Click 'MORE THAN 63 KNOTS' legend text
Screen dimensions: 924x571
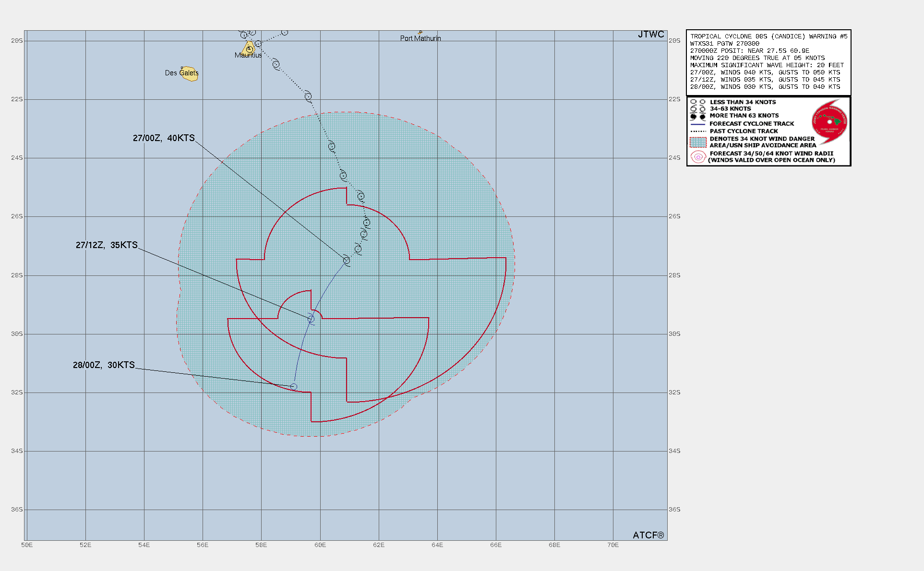pos(744,116)
